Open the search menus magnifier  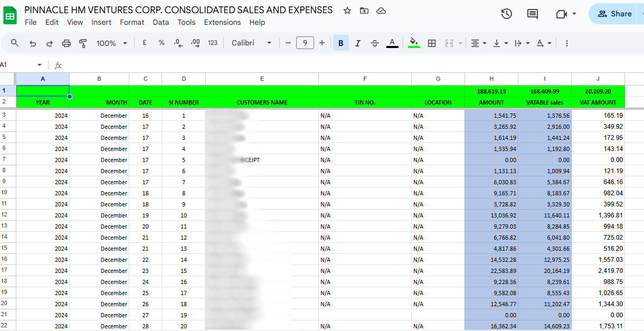tap(15, 43)
